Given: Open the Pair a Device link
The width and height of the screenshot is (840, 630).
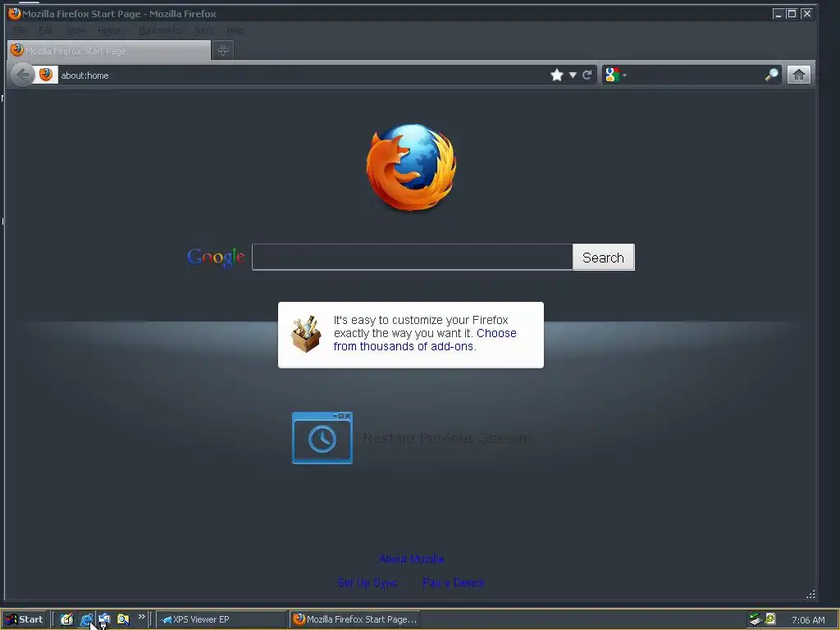Looking at the screenshot, I should pyautogui.click(x=453, y=582).
